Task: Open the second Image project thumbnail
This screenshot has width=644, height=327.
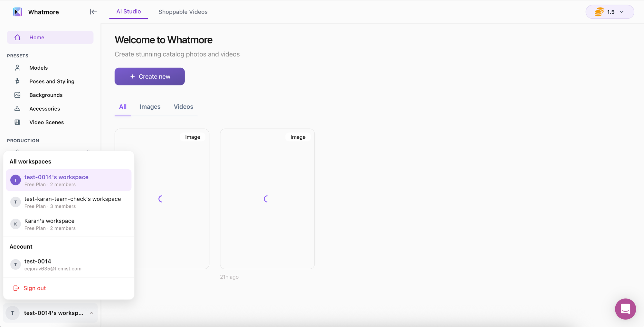Action: pyautogui.click(x=267, y=199)
